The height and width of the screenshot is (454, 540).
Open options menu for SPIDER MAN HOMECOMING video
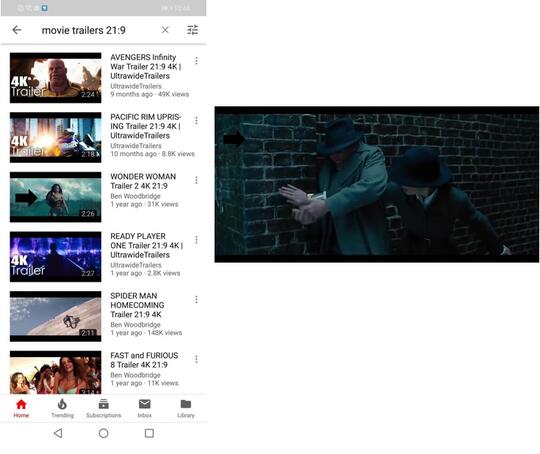pyautogui.click(x=196, y=299)
